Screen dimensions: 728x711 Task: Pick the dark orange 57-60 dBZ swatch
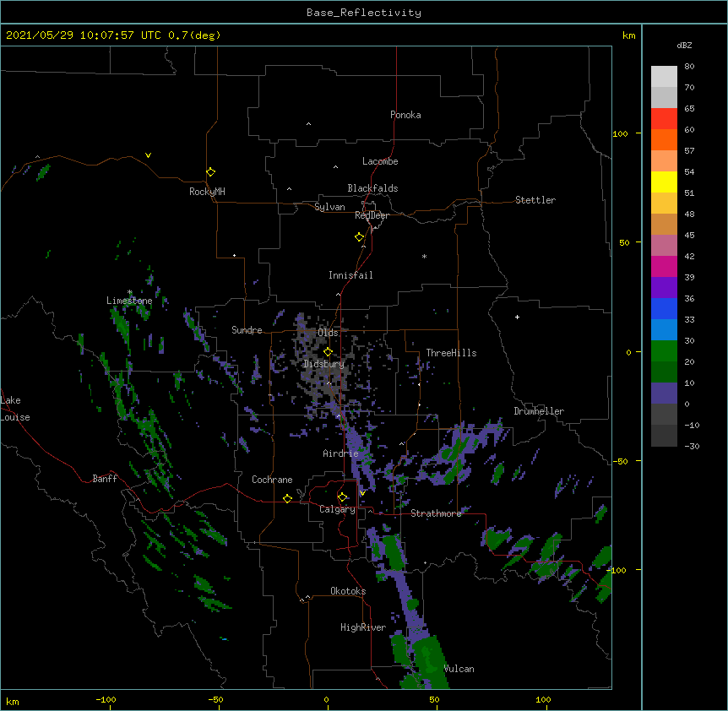[664, 139]
